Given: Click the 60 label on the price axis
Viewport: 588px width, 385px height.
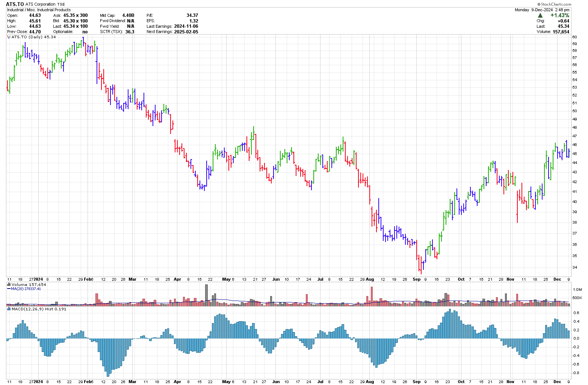Looking at the screenshot, I should point(574,37).
